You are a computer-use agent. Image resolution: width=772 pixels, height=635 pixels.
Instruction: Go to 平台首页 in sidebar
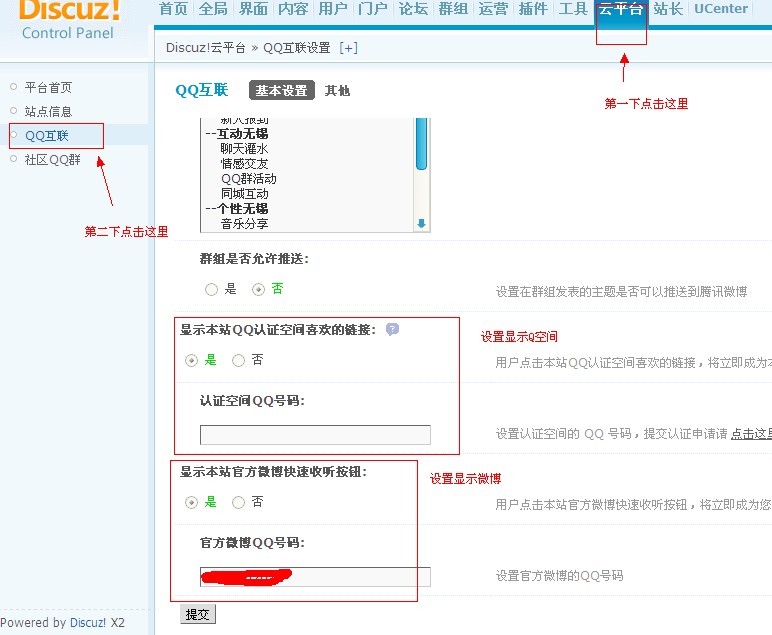(48, 88)
